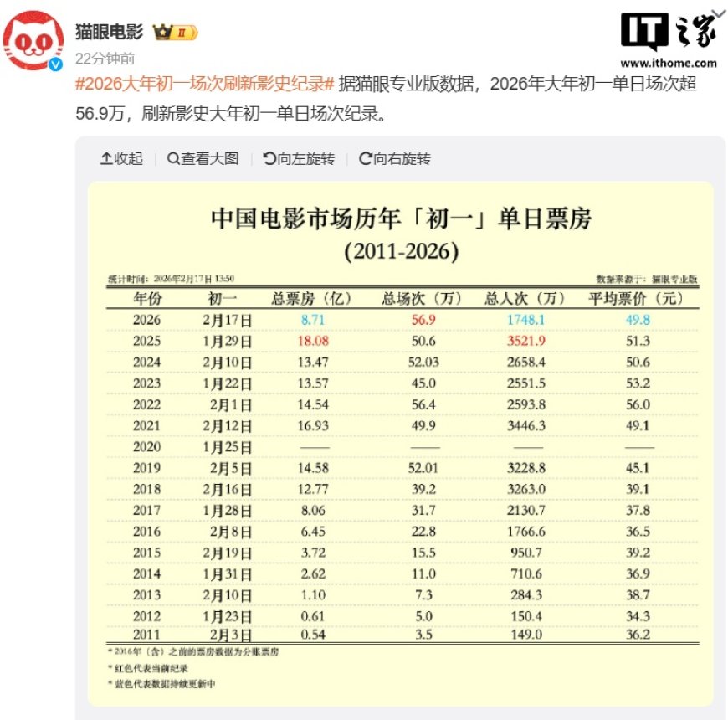Click the magnifier icon beside 查看大图
This screenshot has height=720, width=728.
[x=172, y=158]
